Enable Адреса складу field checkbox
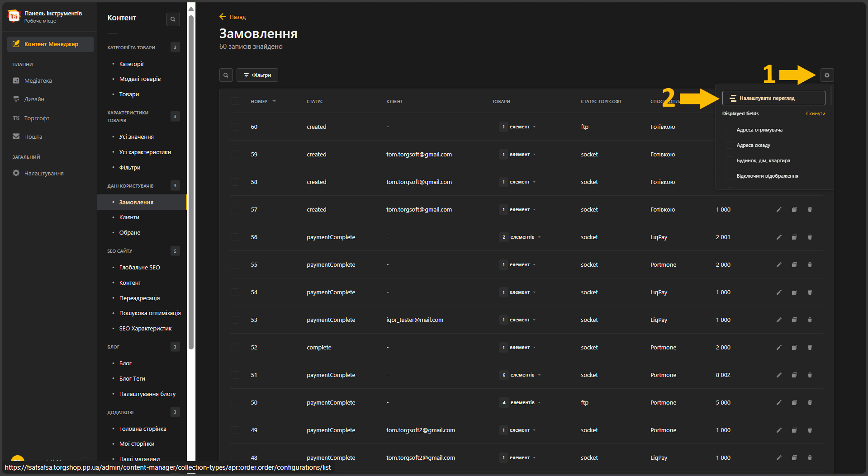The height and width of the screenshot is (476, 868). point(729,145)
